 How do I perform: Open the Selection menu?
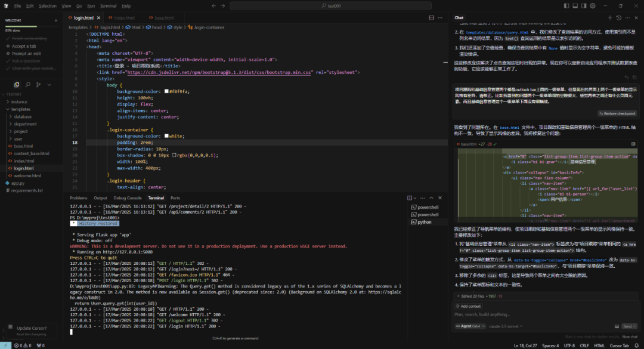click(x=48, y=6)
